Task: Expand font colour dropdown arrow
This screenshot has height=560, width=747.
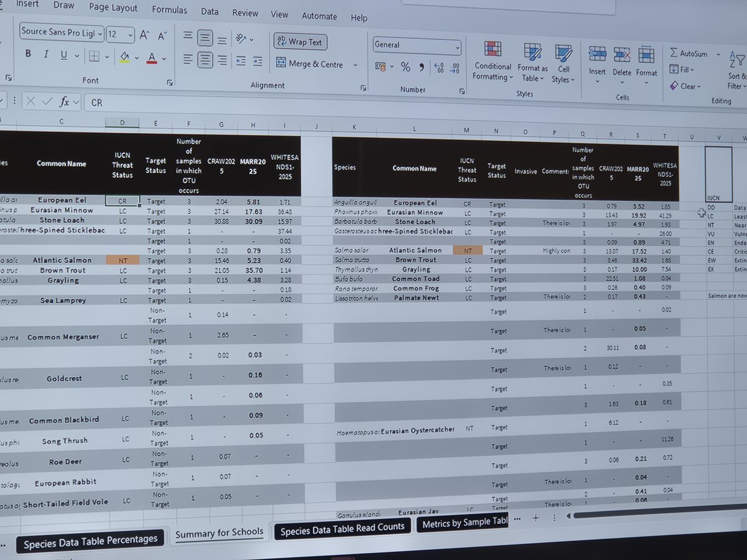Action: tap(164, 59)
